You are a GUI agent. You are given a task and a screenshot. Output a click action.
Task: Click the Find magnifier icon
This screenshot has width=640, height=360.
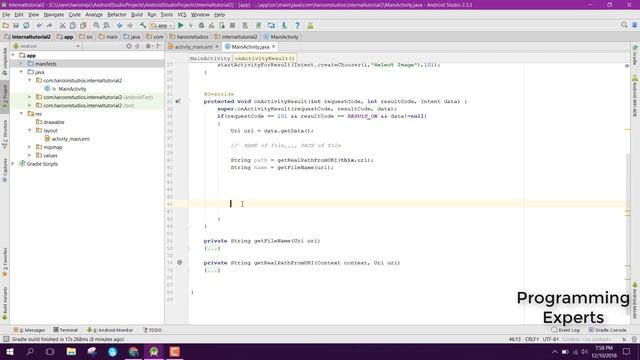(96, 25)
